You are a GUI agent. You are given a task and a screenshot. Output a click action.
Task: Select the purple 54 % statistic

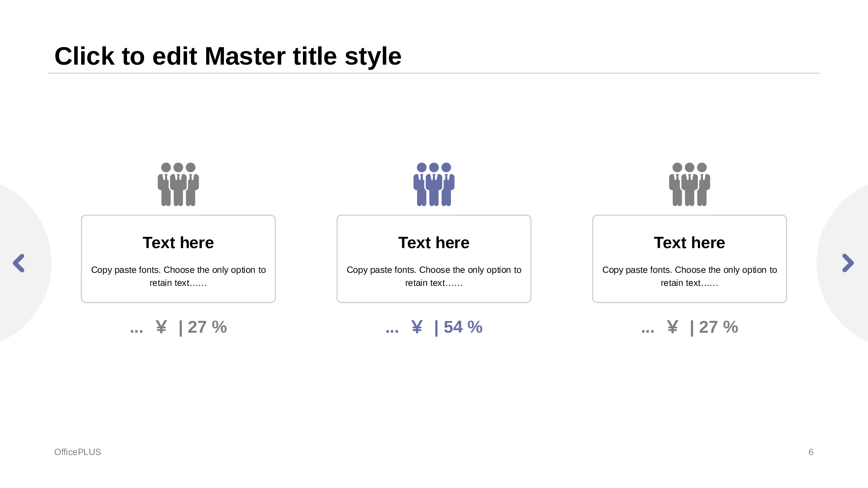pyautogui.click(x=463, y=327)
